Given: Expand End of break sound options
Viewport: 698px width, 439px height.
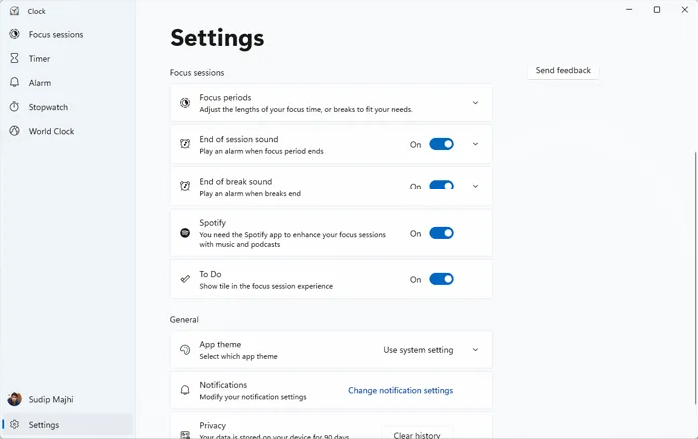Looking at the screenshot, I should 475,186.
